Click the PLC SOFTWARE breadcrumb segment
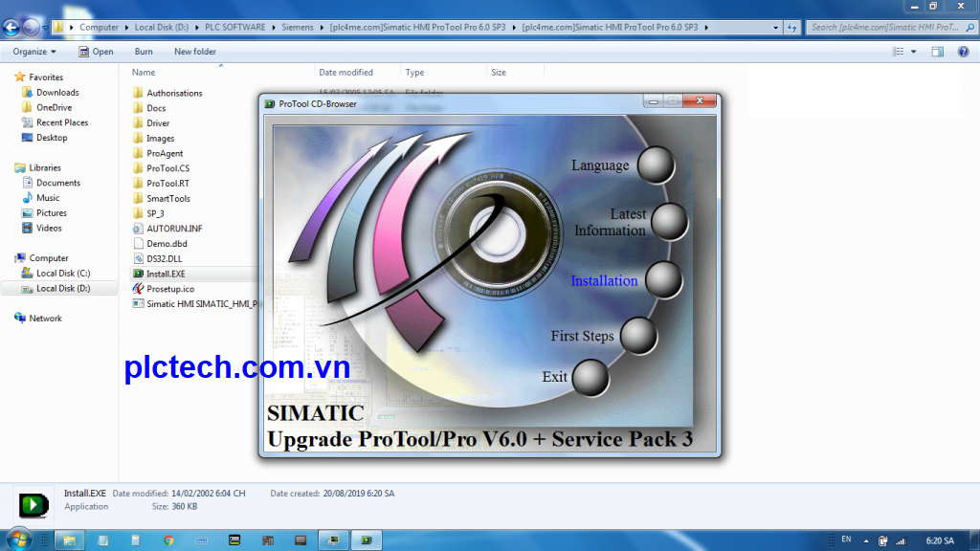 [235, 28]
